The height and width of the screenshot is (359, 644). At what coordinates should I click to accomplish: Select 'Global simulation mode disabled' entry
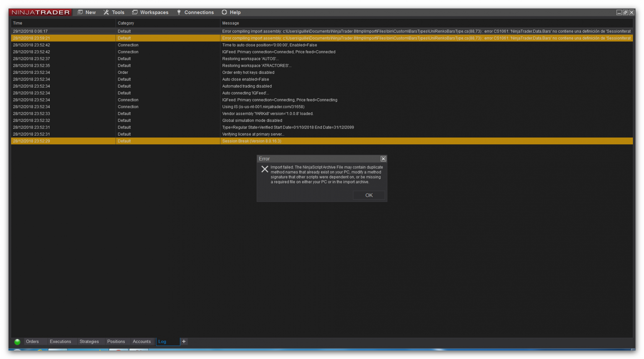pos(322,120)
